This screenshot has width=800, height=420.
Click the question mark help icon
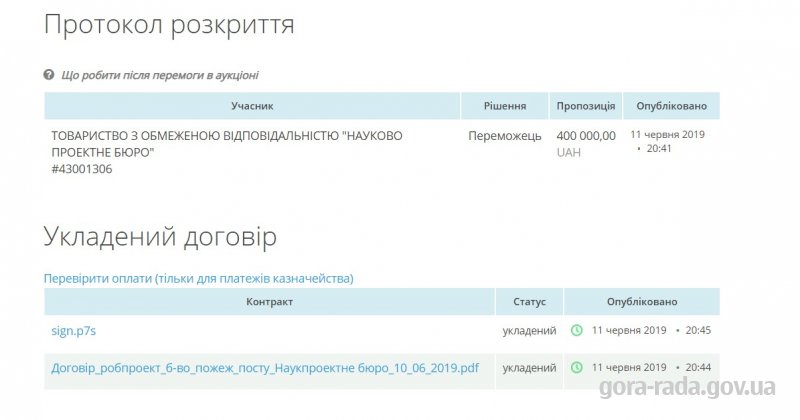point(48,75)
